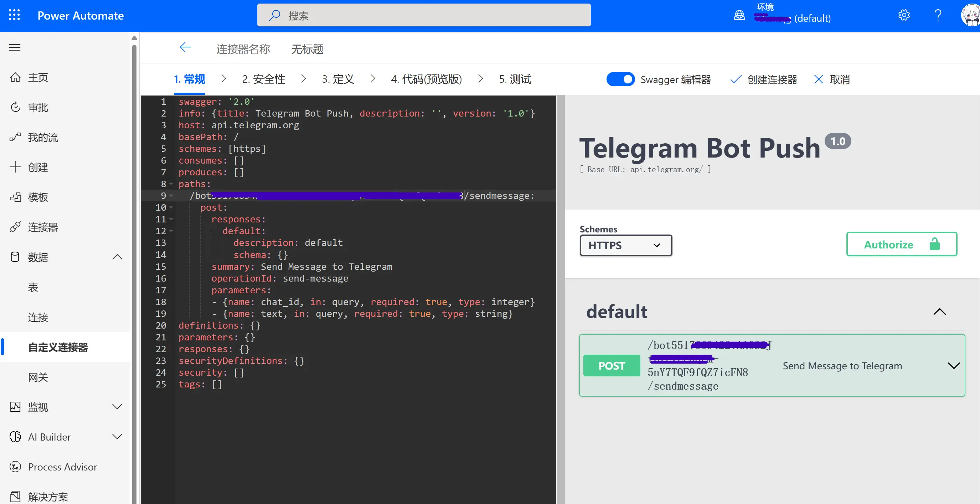Click the X icon beside 取消
Image resolution: width=980 pixels, height=504 pixels.
pyautogui.click(x=818, y=79)
